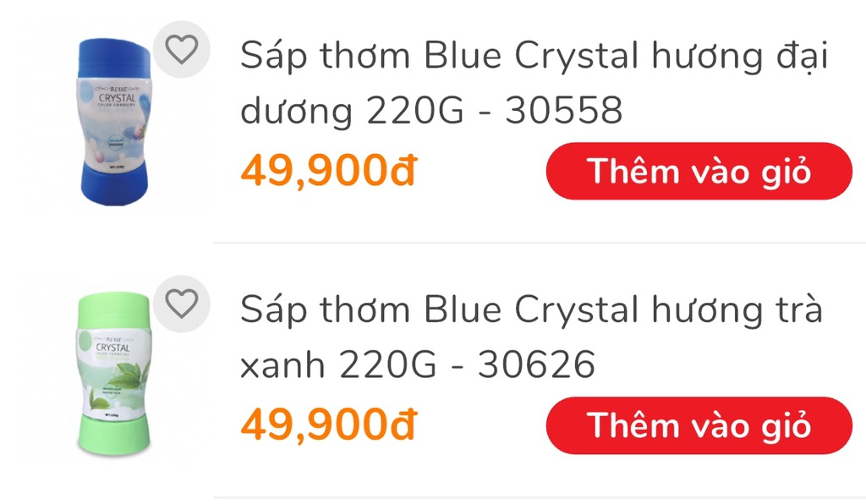Click the CRYSTAL label on the blue jar

[x=117, y=98]
